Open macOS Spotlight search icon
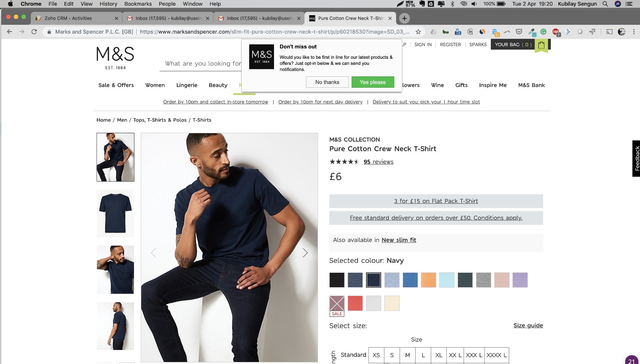The image size is (640, 364). 605,4
